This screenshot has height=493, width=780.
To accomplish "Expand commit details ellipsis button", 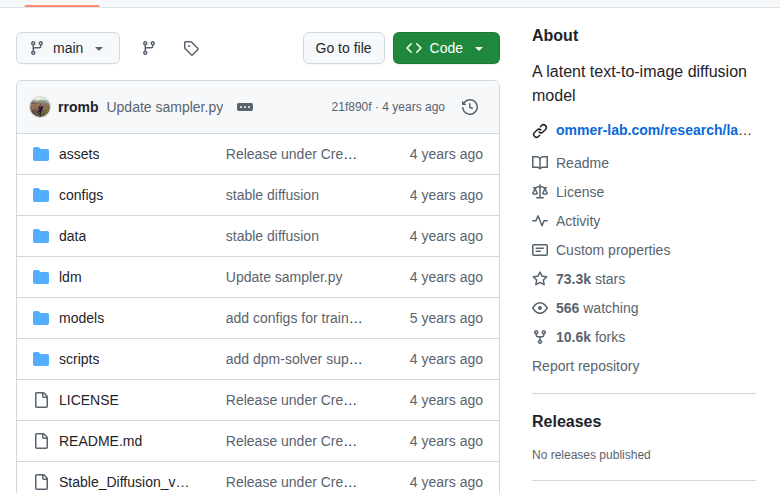I will [x=245, y=107].
